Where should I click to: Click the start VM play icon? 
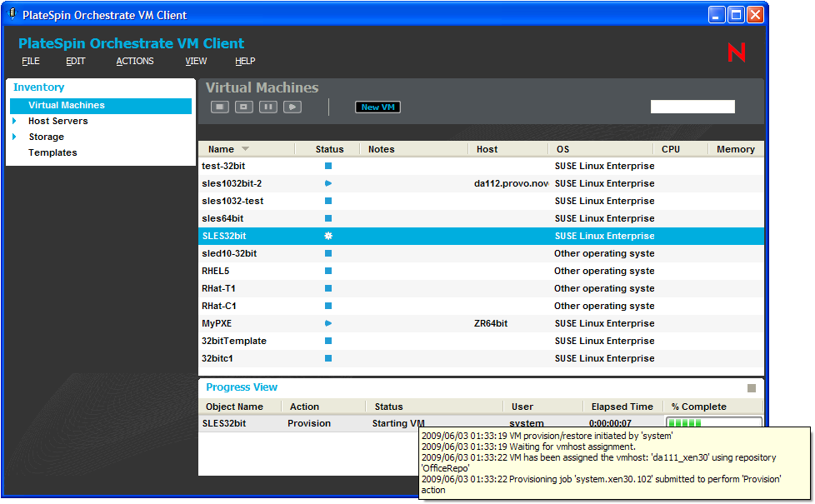coord(292,107)
